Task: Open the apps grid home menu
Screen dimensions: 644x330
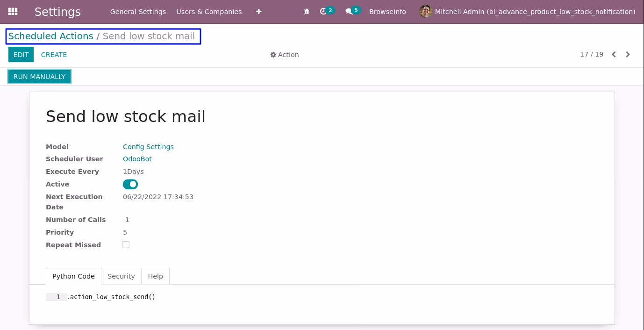Action: 13,12
